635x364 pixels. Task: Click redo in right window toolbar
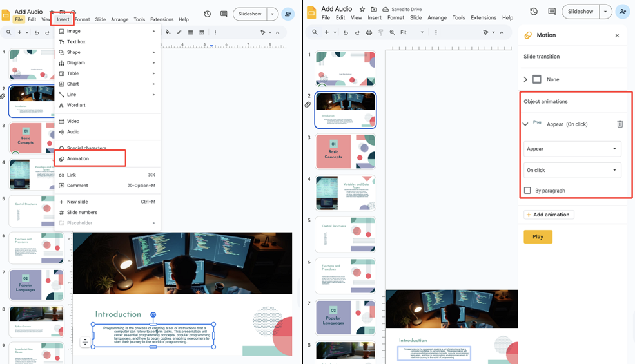[x=357, y=32]
